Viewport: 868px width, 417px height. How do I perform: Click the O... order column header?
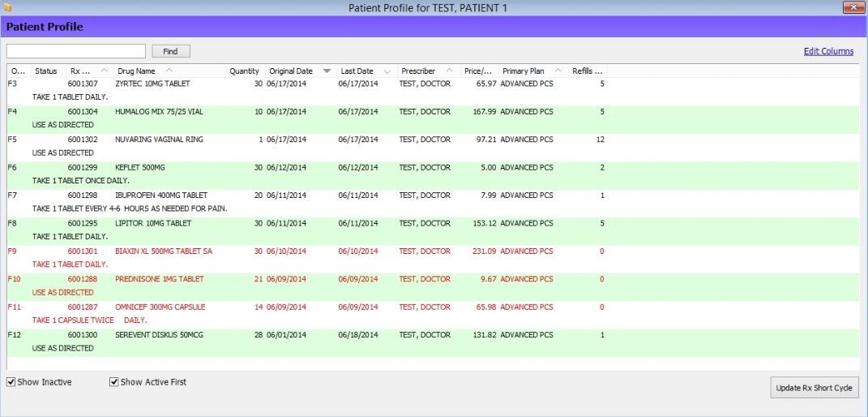(x=19, y=71)
